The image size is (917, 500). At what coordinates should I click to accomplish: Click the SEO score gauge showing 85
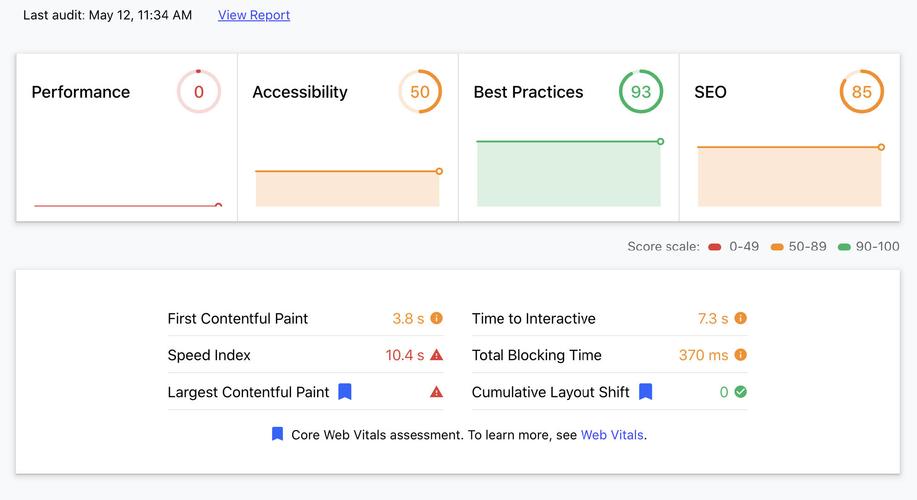coord(861,92)
